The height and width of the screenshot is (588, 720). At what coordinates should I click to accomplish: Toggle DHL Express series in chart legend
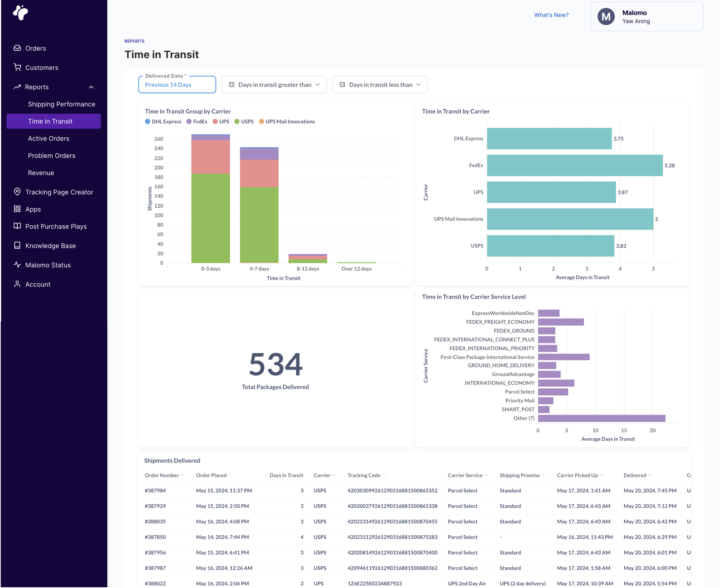click(163, 122)
